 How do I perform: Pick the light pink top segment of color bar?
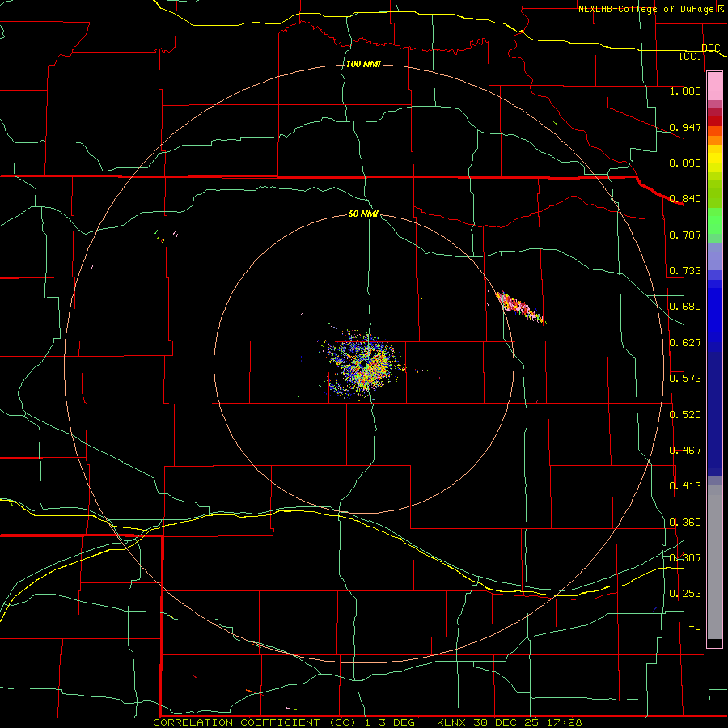714,87
